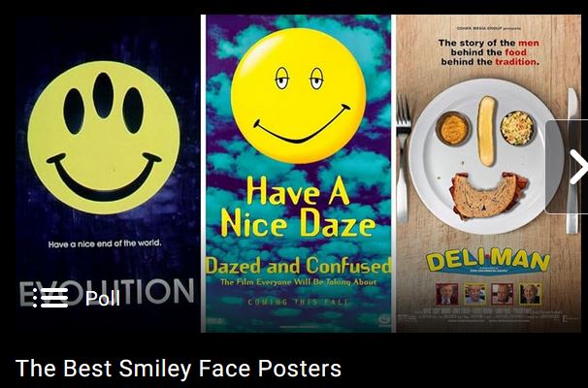
Task: Select the Dazed and Confused poster thumbnail
Action: click(x=298, y=174)
